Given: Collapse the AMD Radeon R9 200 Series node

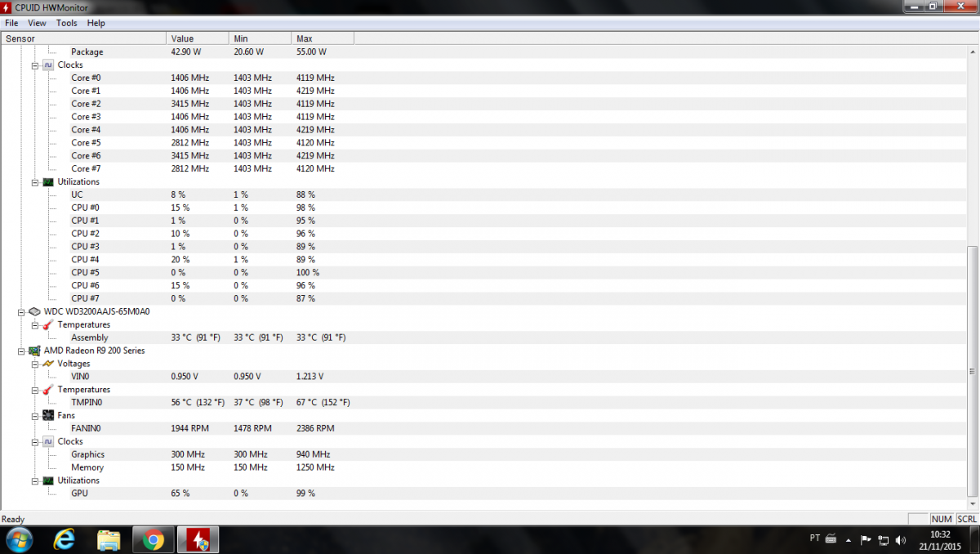Looking at the screenshot, I should tap(22, 351).
